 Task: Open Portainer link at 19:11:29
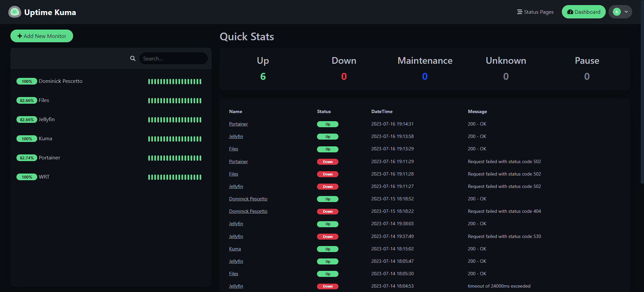[x=238, y=161]
